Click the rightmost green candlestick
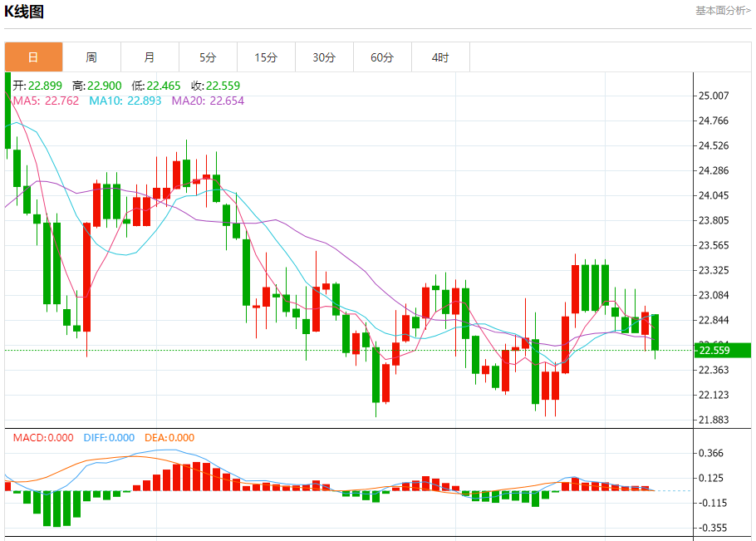 (655, 332)
